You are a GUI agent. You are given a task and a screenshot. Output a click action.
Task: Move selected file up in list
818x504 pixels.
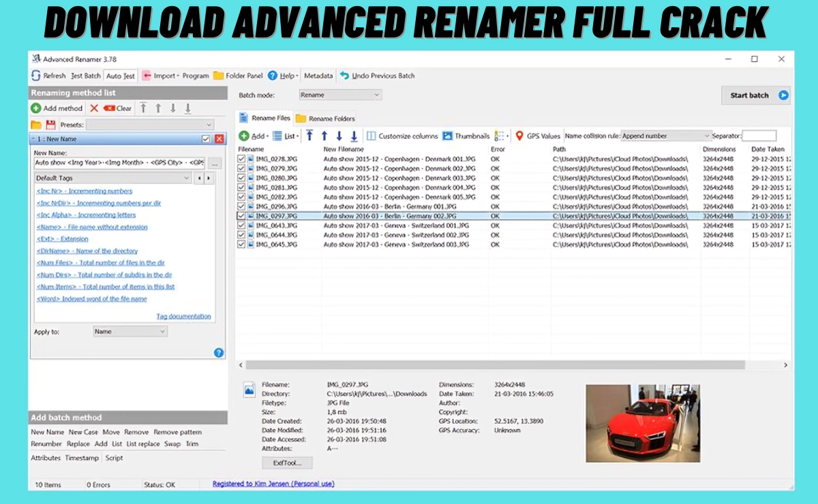[x=324, y=136]
